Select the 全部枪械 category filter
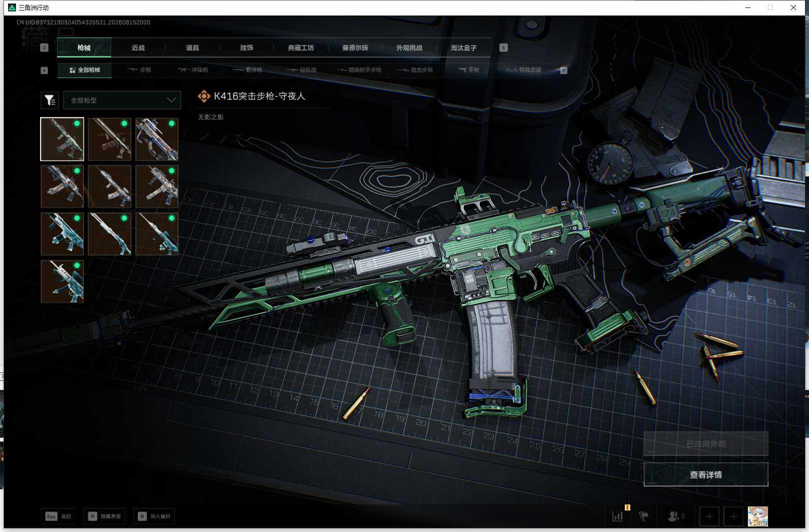The image size is (809, 532). click(85, 70)
